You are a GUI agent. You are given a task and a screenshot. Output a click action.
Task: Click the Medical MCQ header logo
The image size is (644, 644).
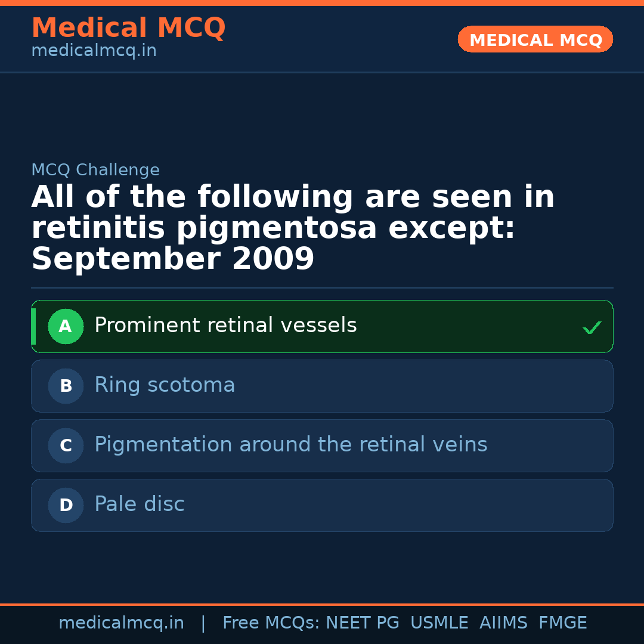pyautogui.click(x=128, y=27)
